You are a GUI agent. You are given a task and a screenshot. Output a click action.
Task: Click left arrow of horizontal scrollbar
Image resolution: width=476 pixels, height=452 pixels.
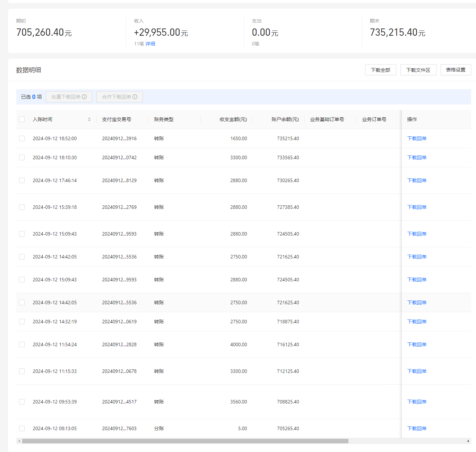coord(19,441)
